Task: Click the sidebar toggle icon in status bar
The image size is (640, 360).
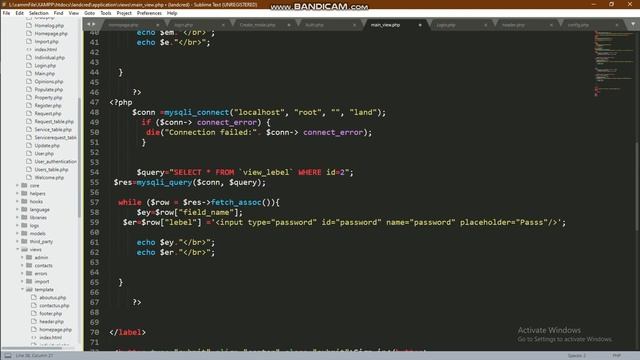Action: point(8,356)
